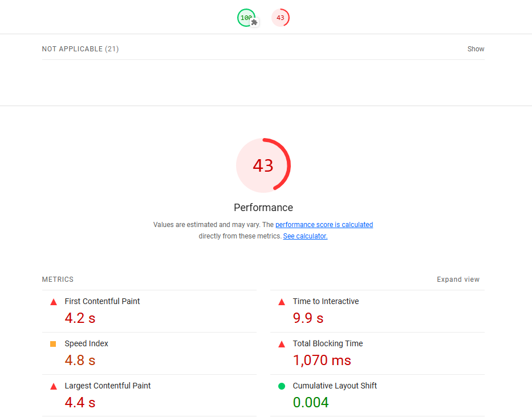Click red triangle beside Largest Contentful Paint
The width and height of the screenshot is (532, 417).
[54, 386]
